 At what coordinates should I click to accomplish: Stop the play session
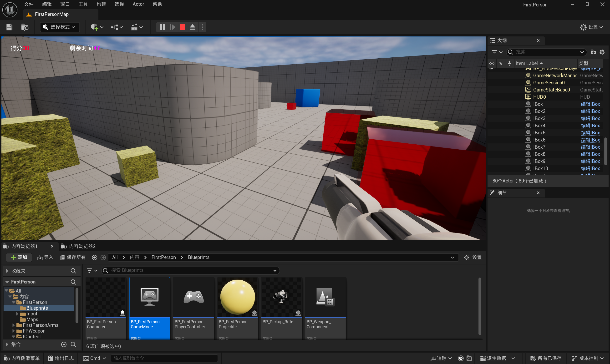182,27
